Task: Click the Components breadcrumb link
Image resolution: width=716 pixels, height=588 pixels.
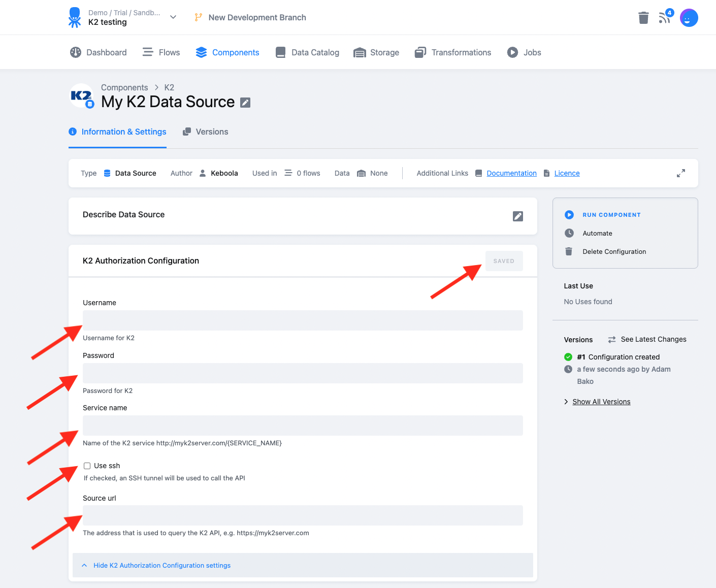Action: point(124,87)
